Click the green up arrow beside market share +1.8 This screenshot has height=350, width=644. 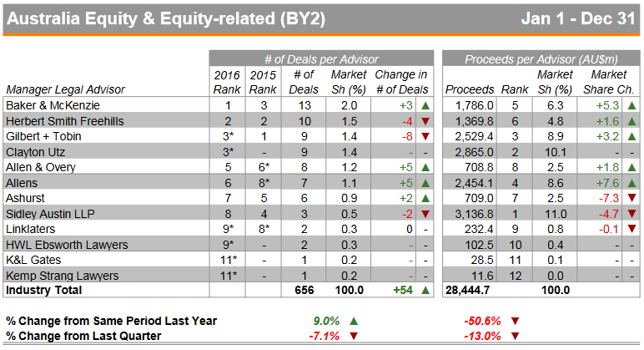pyautogui.click(x=632, y=167)
